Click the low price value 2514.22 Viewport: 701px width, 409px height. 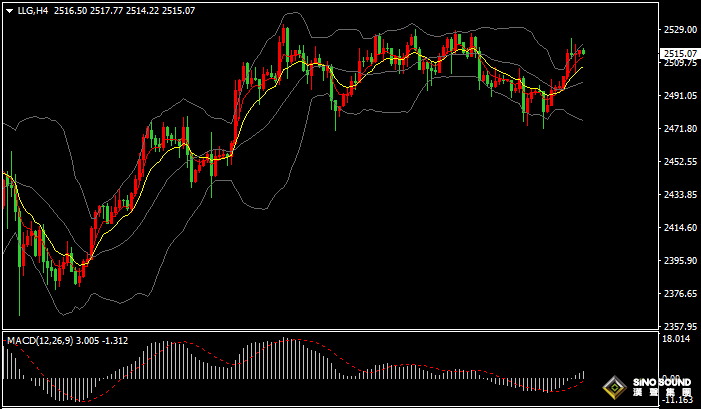pos(143,10)
